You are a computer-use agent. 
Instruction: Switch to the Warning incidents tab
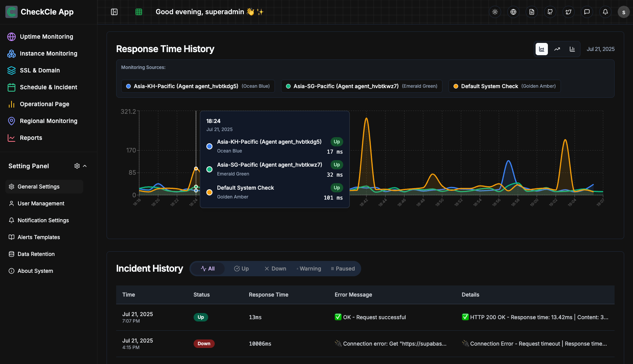(x=308, y=269)
